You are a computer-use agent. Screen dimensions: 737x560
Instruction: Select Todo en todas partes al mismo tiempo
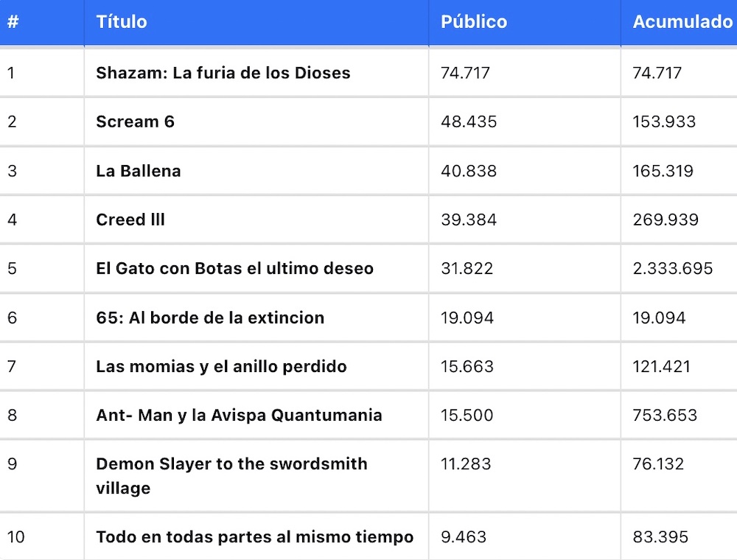(x=254, y=536)
